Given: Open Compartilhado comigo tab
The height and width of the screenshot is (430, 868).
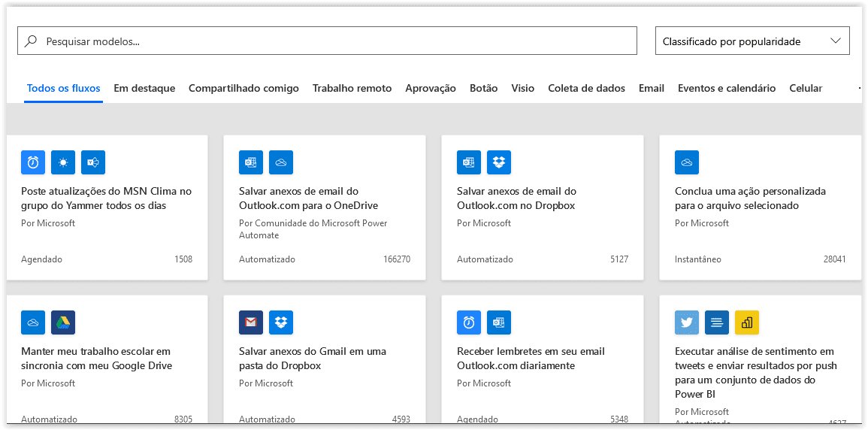Looking at the screenshot, I should pos(243,88).
